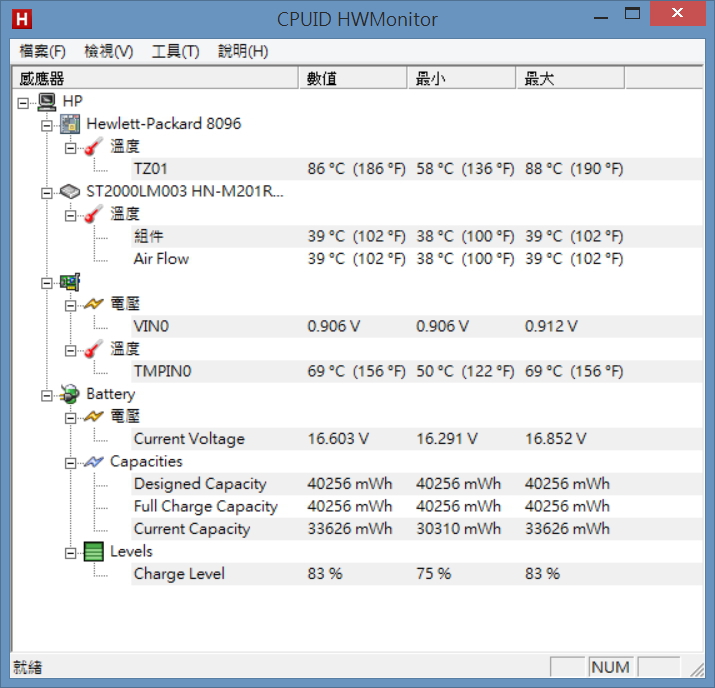
Task: Select the Charge Level row
Action: coord(179,574)
